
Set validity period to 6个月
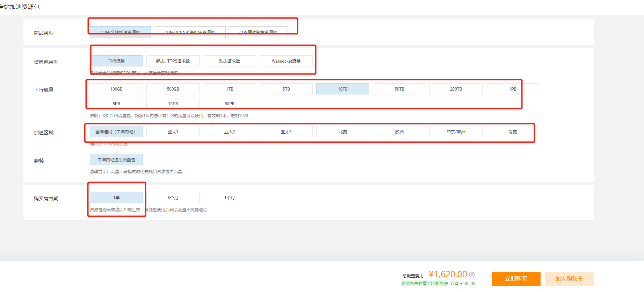coord(173,198)
